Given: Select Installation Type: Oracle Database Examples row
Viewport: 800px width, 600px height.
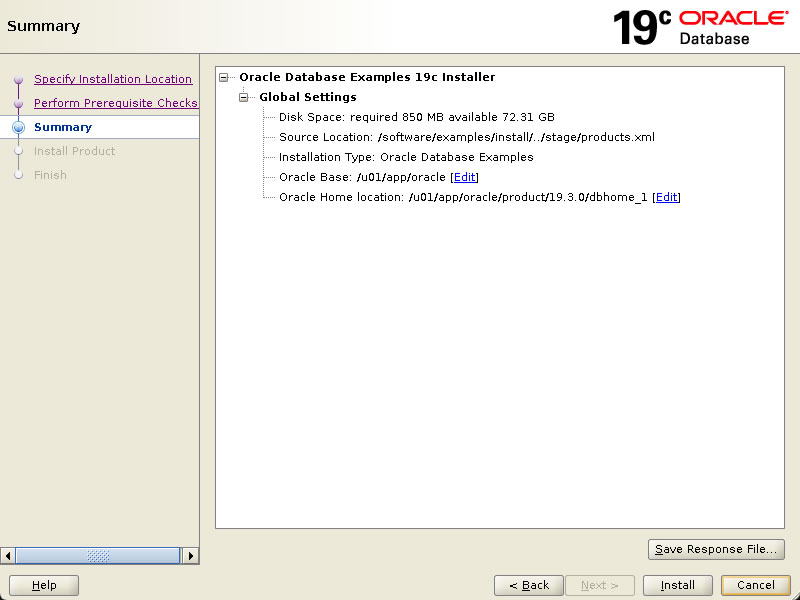Looking at the screenshot, I should (406, 157).
